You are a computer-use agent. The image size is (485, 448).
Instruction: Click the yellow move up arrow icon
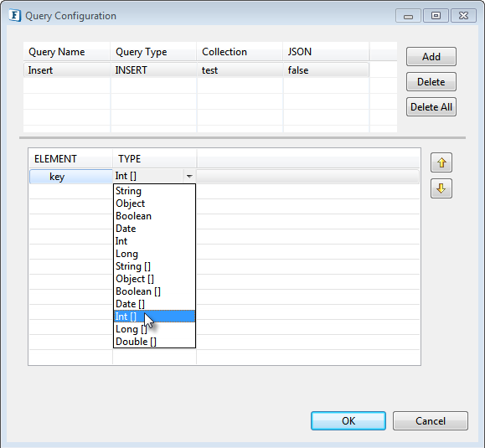click(x=441, y=162)
